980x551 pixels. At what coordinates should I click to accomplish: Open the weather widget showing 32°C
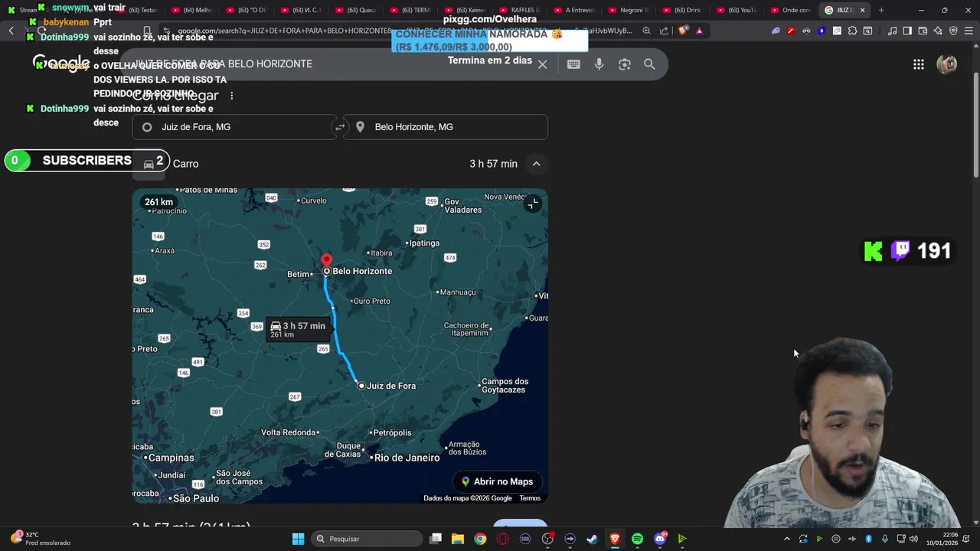[40, 539]
